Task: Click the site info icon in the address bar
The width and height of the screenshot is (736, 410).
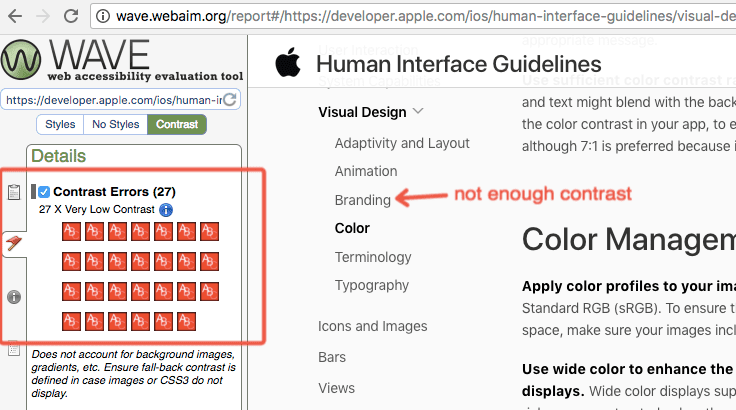Action: coord(103,16)
